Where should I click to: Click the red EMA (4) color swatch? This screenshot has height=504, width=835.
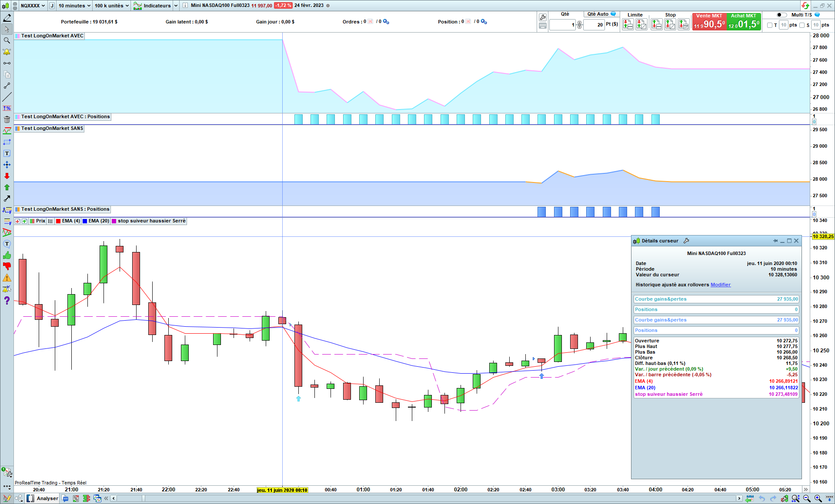click(x=58, y=221)
